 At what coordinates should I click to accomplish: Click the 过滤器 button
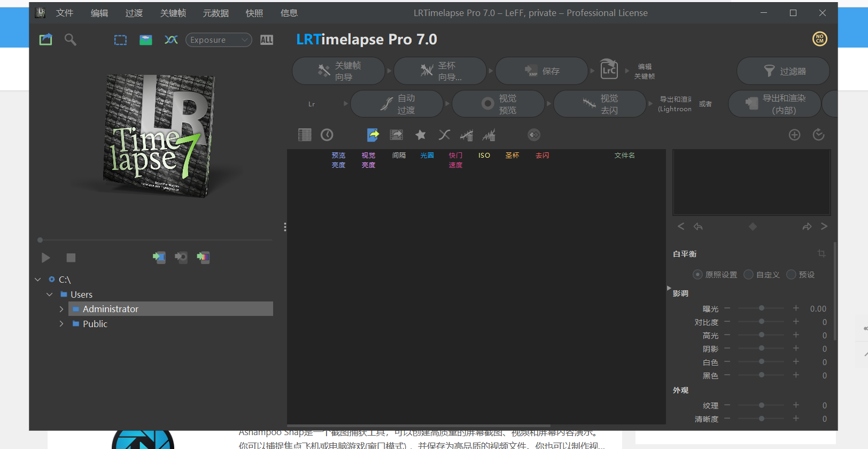coord(784,71)
